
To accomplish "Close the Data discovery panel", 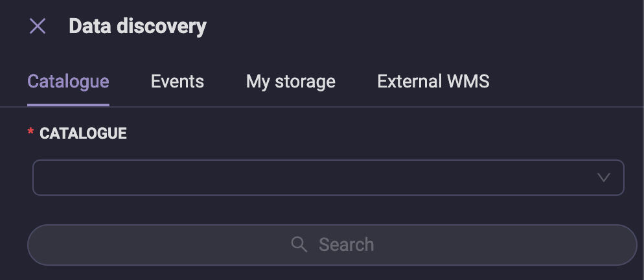I will click(38, 27).
